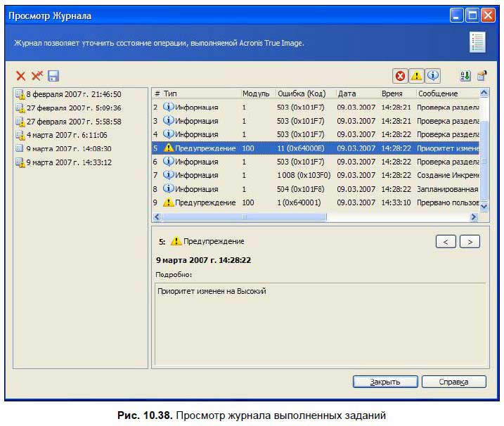Go to previous message with < button
Image resolution: width=504 pixels, height=426 pixels.
coord(446,242)
